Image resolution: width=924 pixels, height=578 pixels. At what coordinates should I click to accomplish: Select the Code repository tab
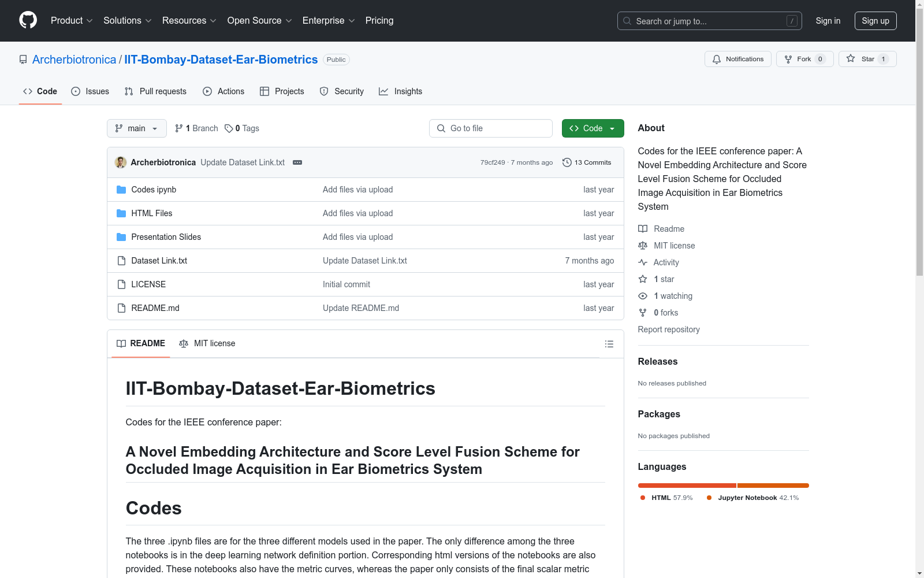(x=40, y=91)
